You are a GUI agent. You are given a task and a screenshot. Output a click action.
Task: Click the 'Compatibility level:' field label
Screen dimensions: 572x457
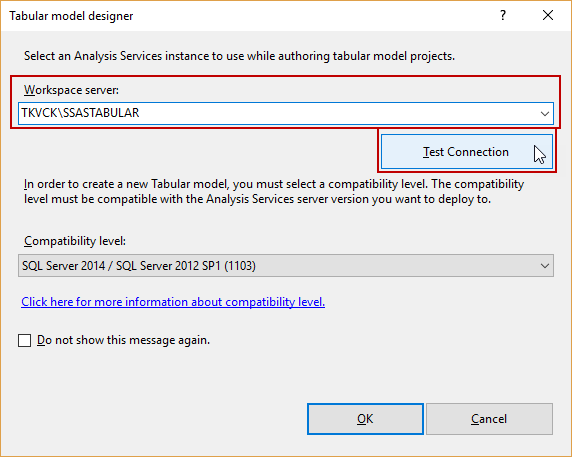point(75,241)
